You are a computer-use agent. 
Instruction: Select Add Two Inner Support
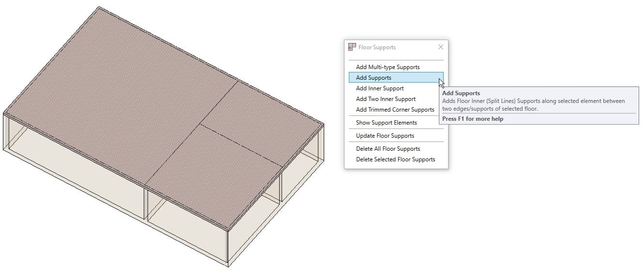tap(396, 99)
